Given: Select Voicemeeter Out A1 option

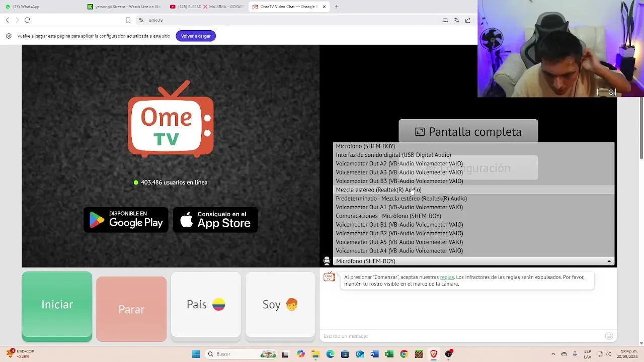Looking at the screenshot, I should [x=474, y=207].
